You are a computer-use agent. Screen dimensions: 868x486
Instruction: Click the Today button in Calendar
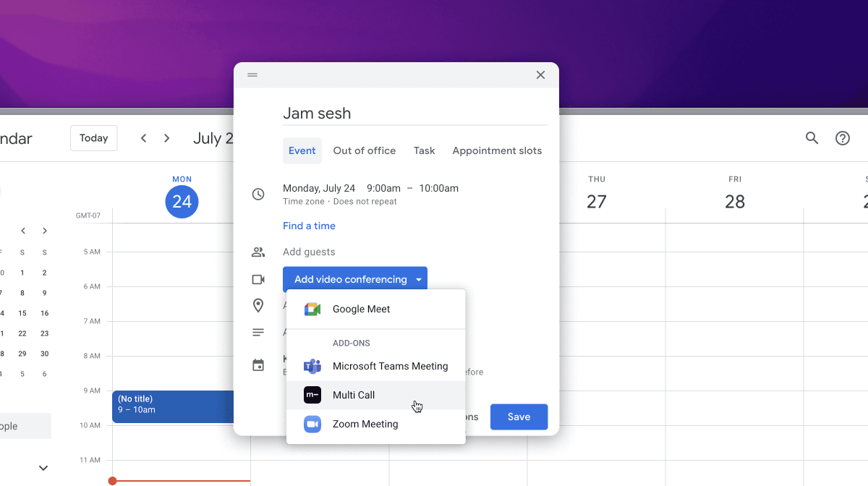point(93,138)
